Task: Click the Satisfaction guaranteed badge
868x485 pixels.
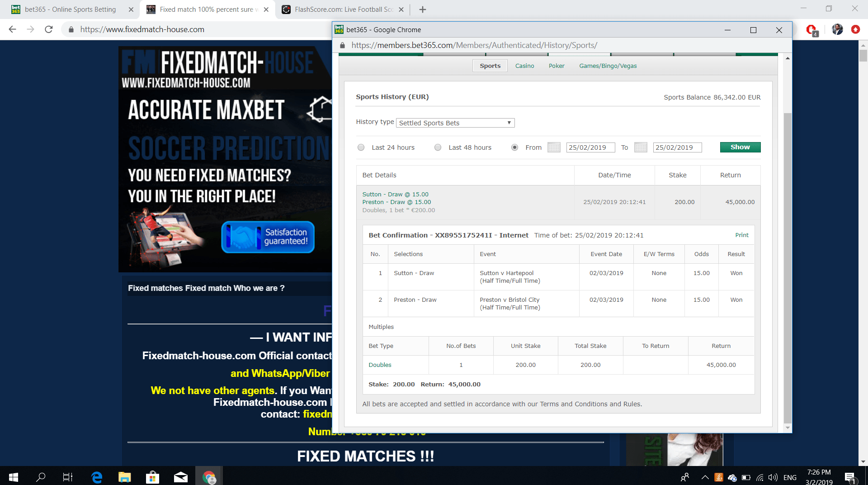Action: (x=268, y=237)
